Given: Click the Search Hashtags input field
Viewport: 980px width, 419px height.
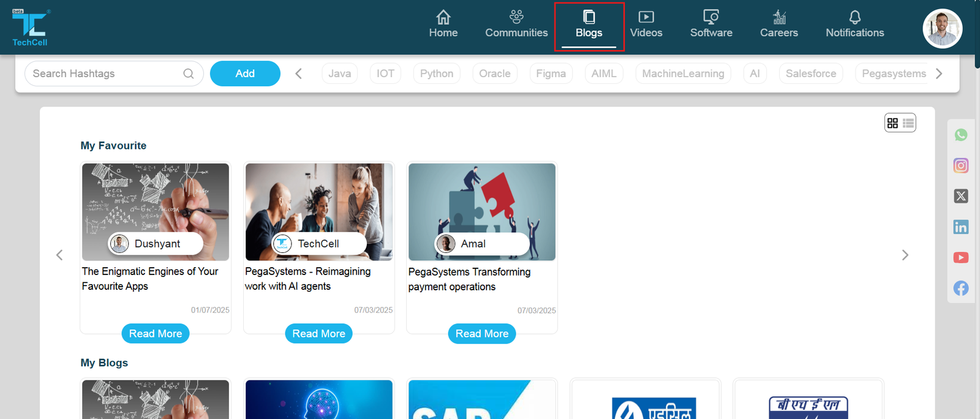Looking at the screenshot, I should 104,74.
